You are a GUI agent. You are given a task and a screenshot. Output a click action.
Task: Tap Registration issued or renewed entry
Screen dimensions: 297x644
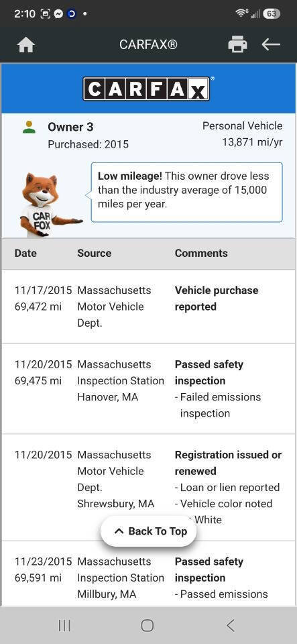click(x=228, y=463)
